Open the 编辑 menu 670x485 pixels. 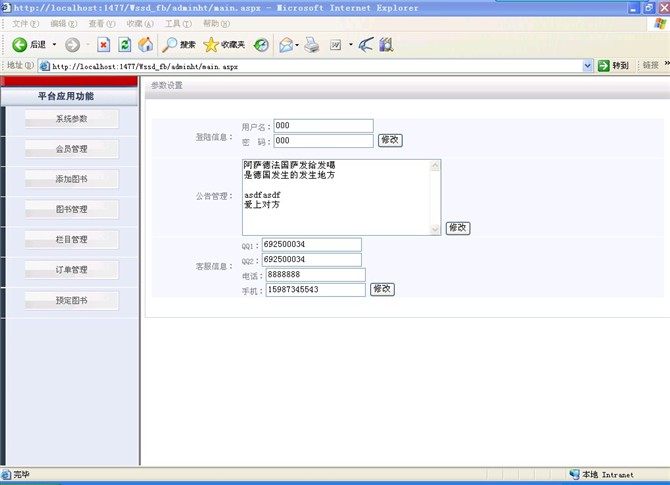click(x=64, y=24)
